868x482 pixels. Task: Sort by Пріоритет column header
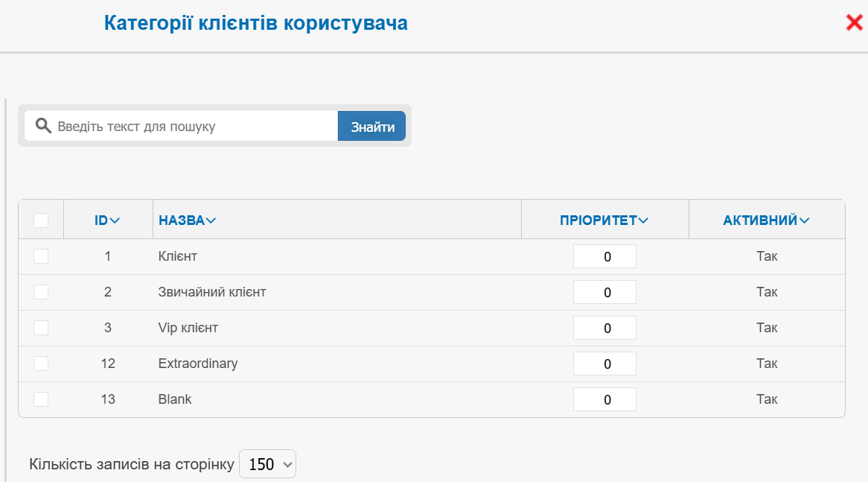point(604,221)
